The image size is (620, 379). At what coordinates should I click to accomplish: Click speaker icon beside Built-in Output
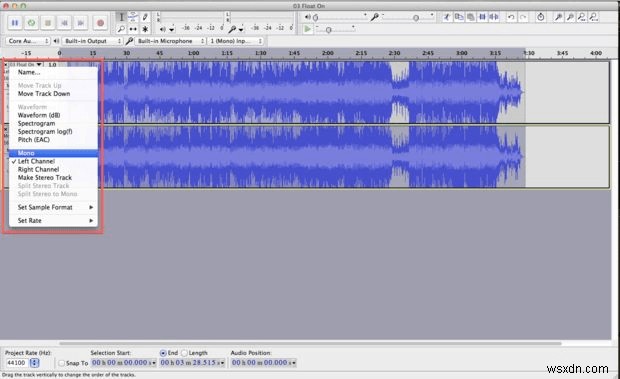point(56,41)
